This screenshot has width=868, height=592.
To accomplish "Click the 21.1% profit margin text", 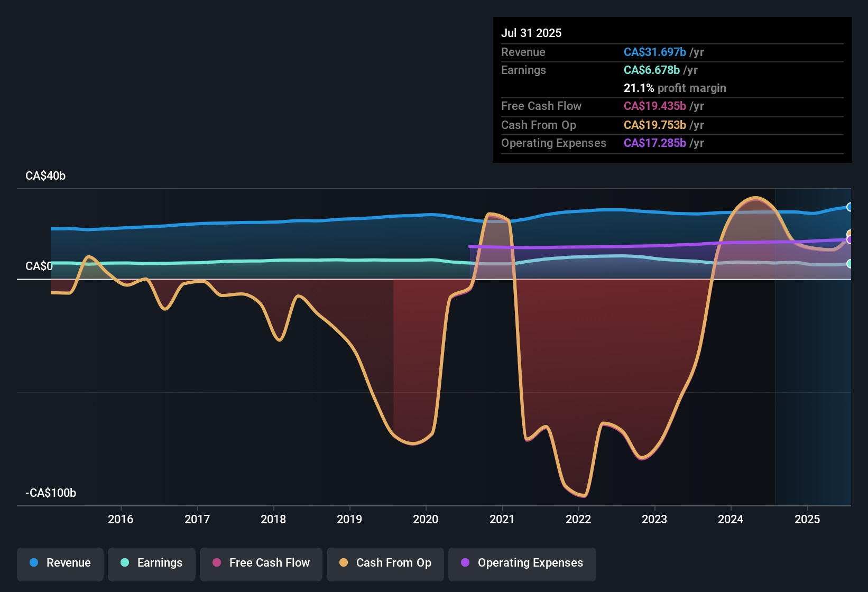I will click(675, 88).
